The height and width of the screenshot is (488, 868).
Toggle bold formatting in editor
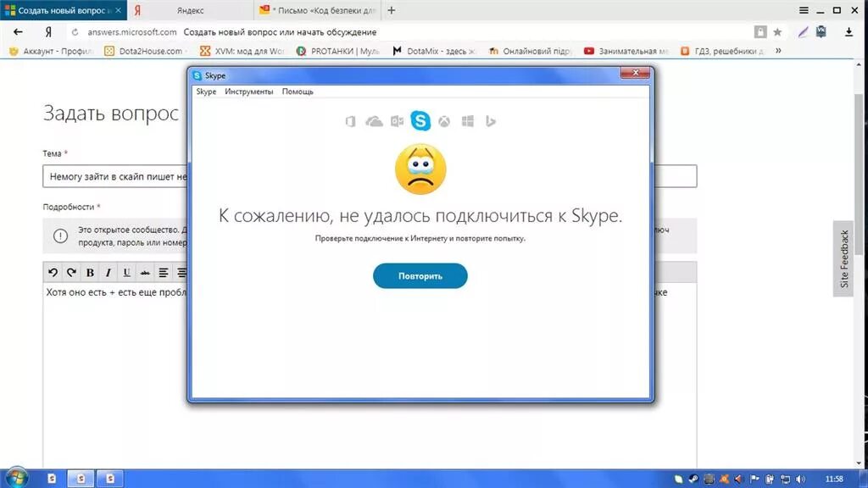coord(90,272)
